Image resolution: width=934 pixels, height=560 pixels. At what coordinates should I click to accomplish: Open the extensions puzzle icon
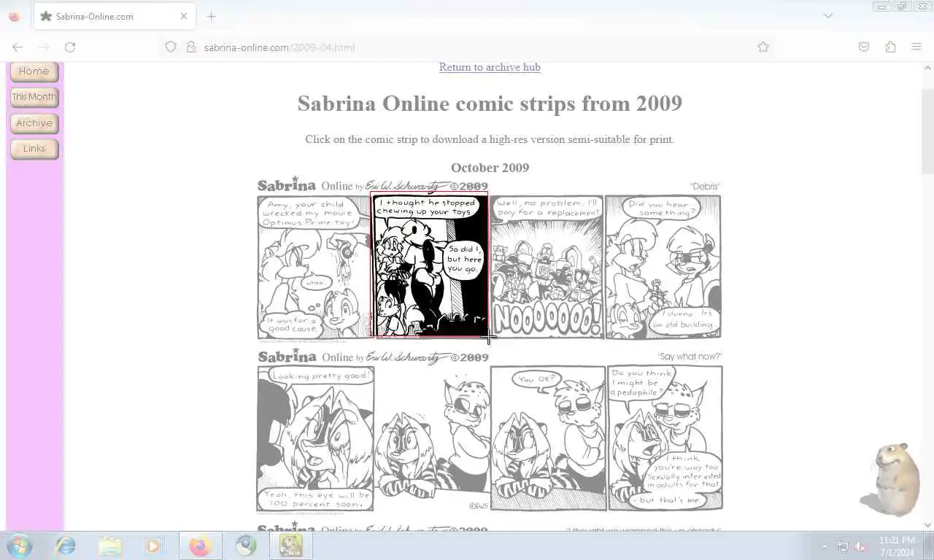(x=890, y=47)
